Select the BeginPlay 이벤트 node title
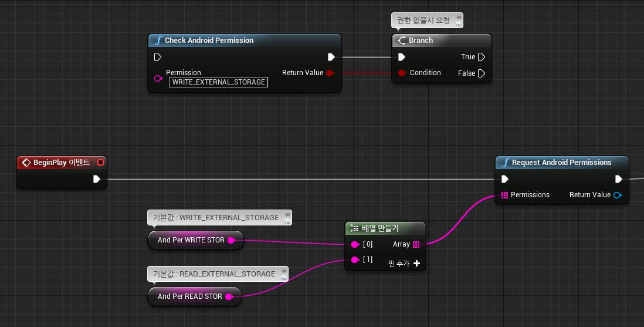644x327 pixels. click(61, 163)
